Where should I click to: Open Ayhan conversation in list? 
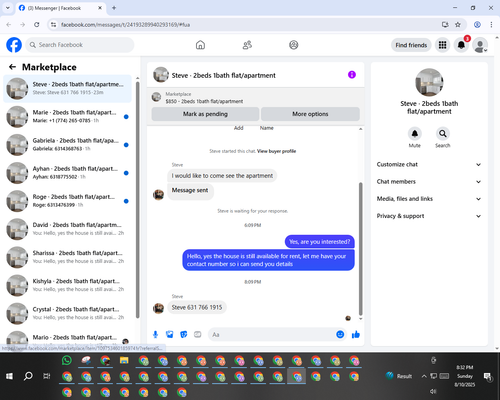[67, 173]
